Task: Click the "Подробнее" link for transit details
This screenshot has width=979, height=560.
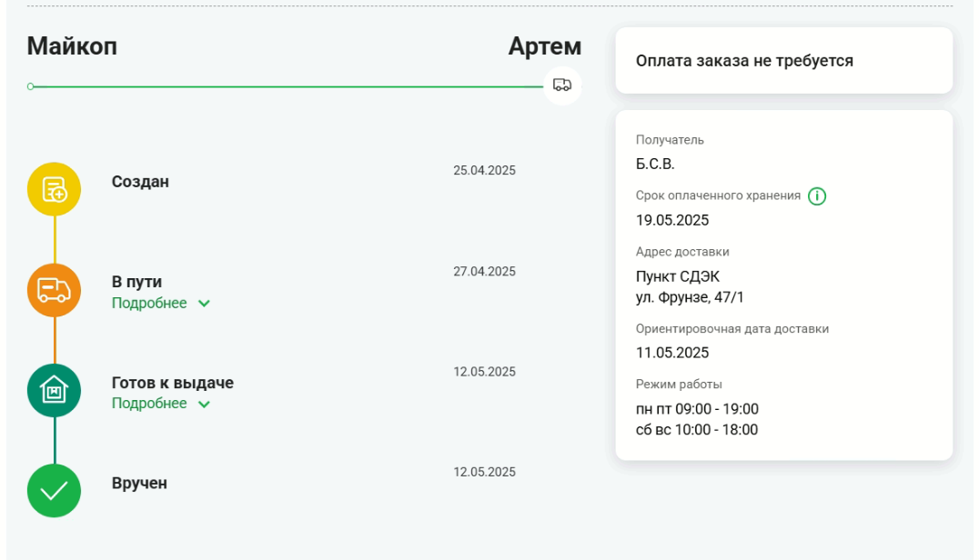Action: click(x=150, y=303)
